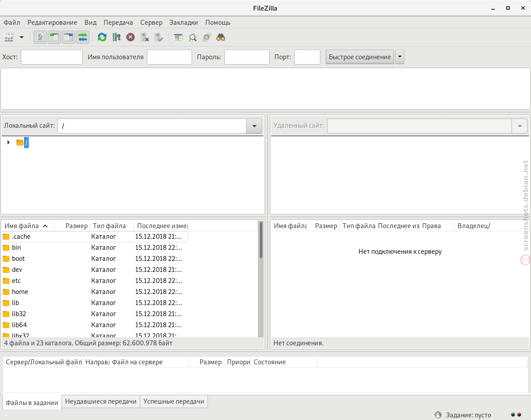Click the reconnect to last server icon
531x420 pixels.
[159, 37]
